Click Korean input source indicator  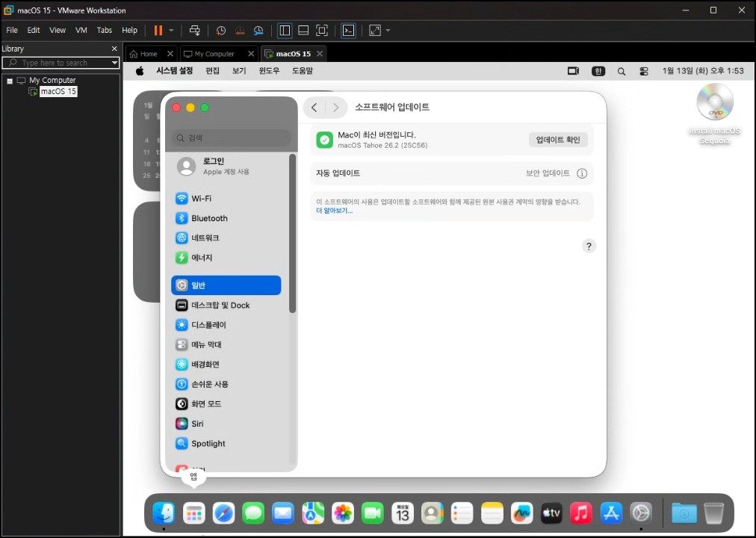[x=598, y=71]
